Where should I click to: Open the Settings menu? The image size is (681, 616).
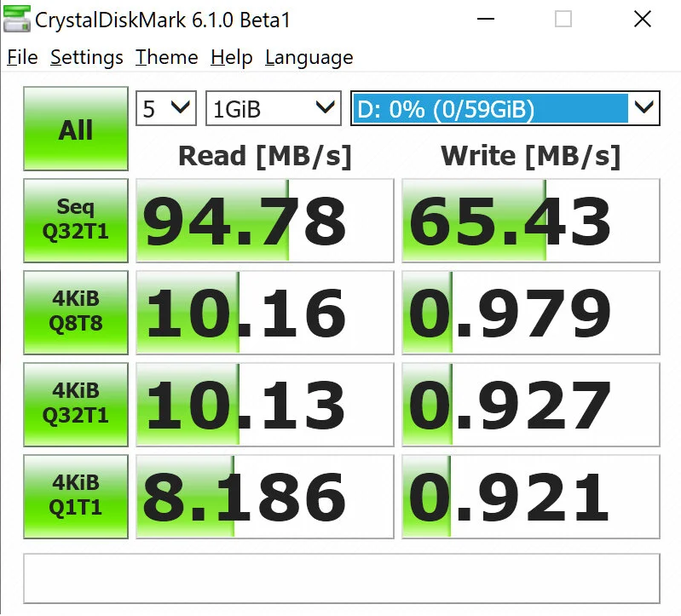point(87,58)
